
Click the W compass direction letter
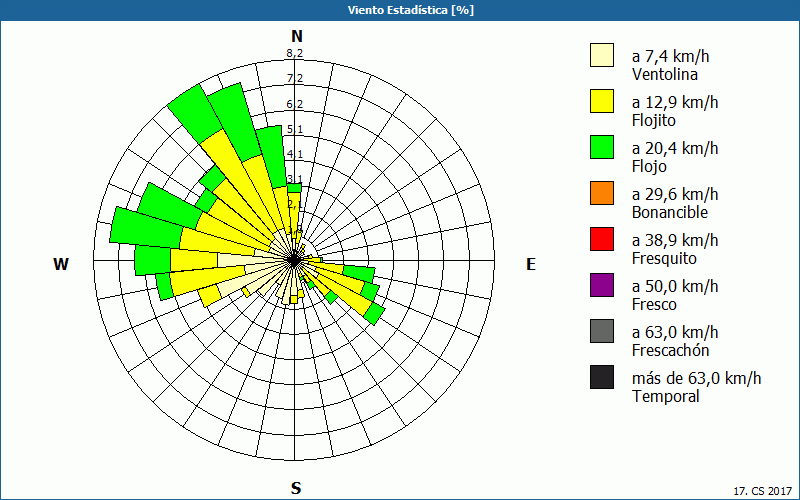coord(61,264)
